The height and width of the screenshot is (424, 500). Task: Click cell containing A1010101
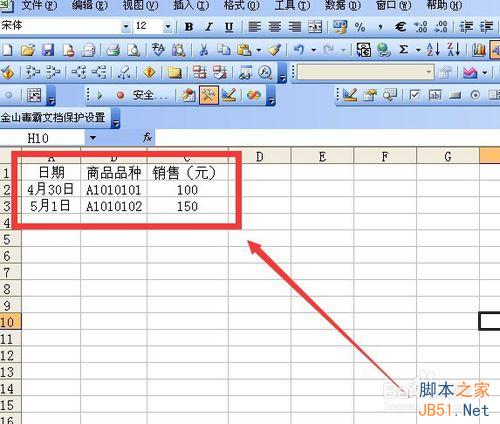114,190
